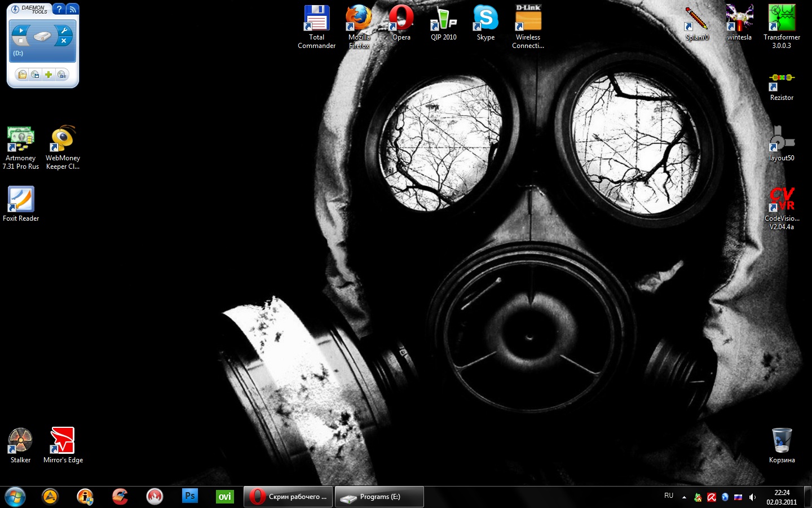812x508 pixels.
Task: Select the Recycle Bin (Корзина) icon
Action: (x=782, y=445)
